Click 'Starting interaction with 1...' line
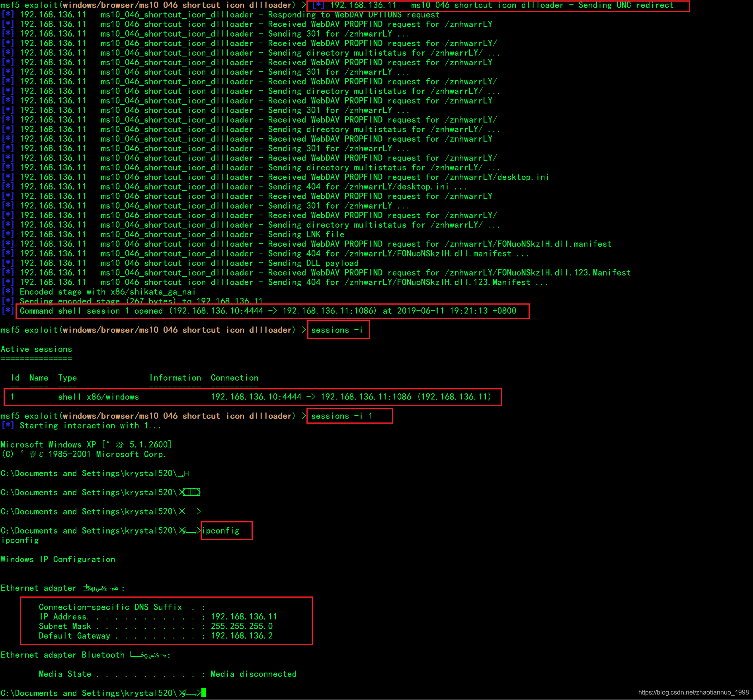The width and height of the screenshot is (753, 700). click(x=82, y=426)
